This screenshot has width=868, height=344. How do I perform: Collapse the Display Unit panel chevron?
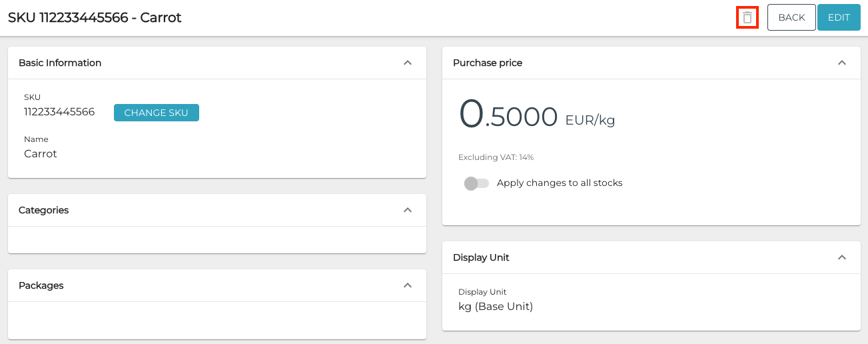[x=841, y=257]
